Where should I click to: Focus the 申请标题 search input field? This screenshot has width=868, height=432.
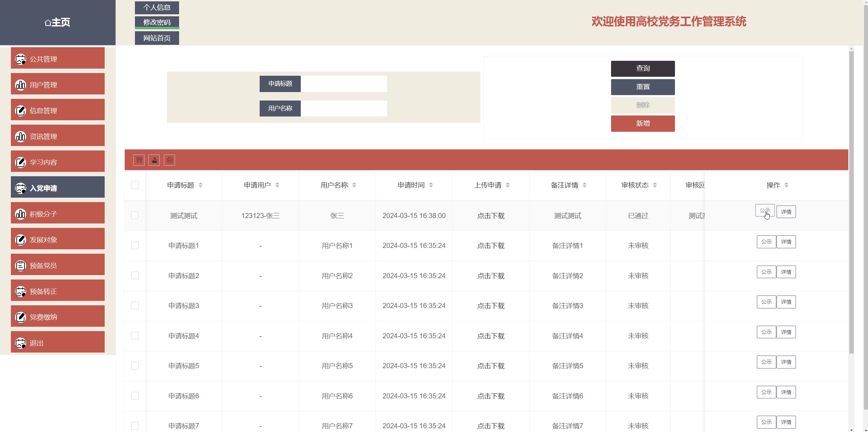[x=344, y=84]
